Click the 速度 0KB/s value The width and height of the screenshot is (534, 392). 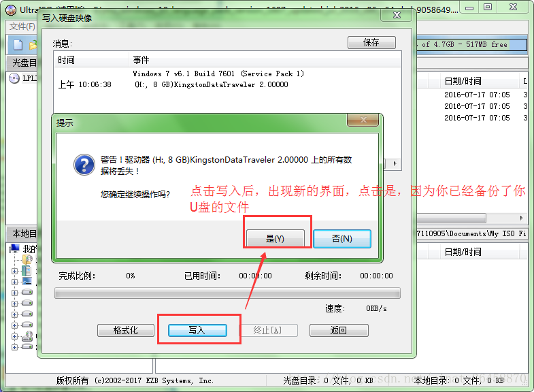376,308
